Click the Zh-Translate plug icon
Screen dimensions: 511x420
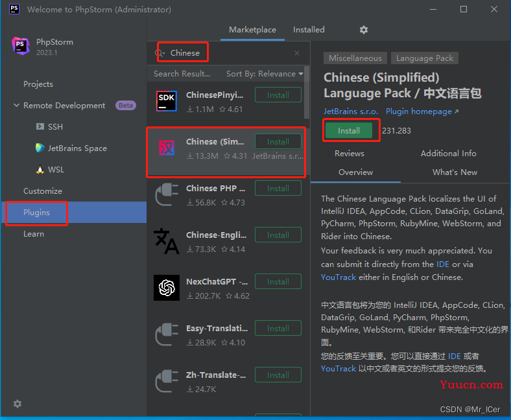(167, 381)
